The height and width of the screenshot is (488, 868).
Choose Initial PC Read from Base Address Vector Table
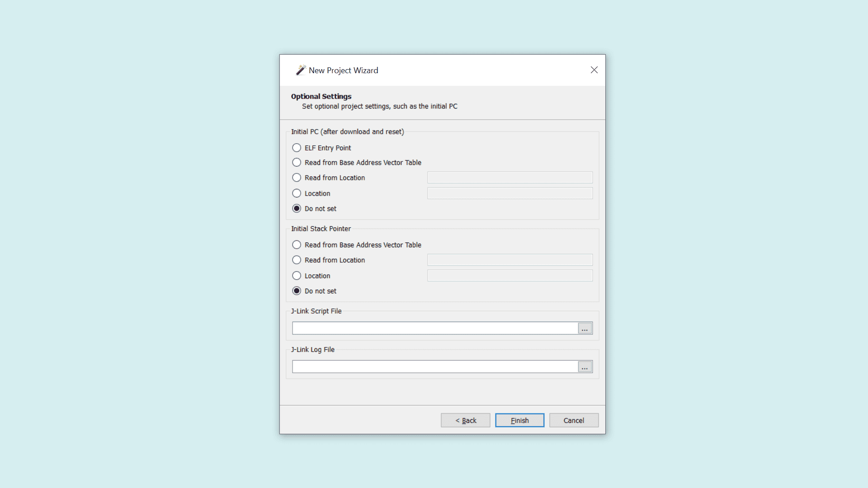click(x=297, y=162)
